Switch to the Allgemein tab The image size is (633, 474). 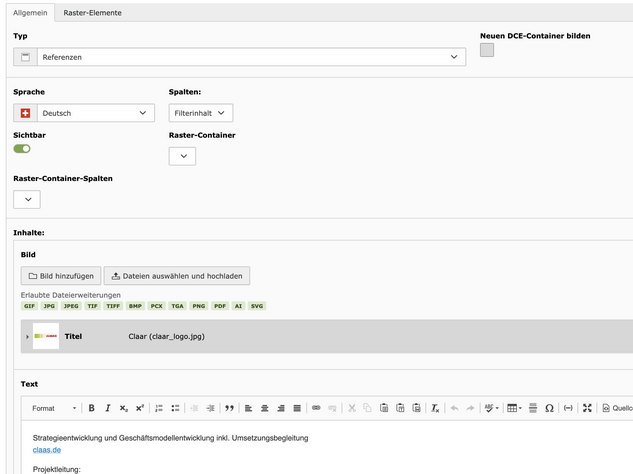coord(30,13)
